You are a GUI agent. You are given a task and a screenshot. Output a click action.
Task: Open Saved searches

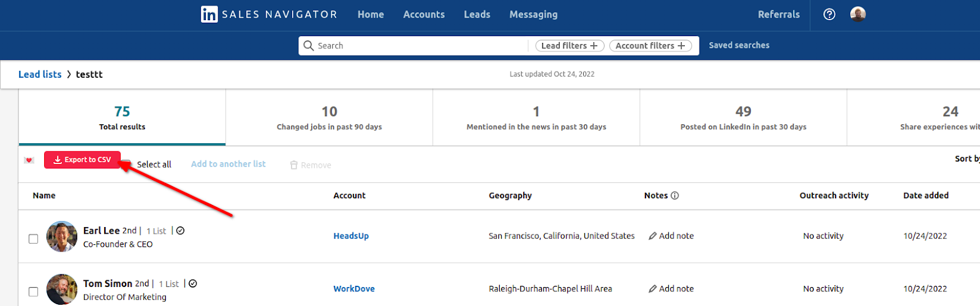point(739,45)
